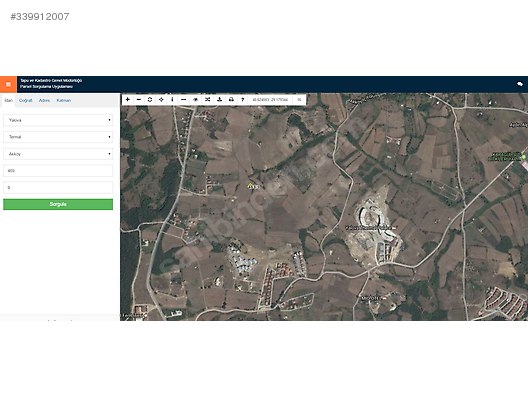Switch to the Coğrafi tab
The image size is (528, 396).
(26, 100)
